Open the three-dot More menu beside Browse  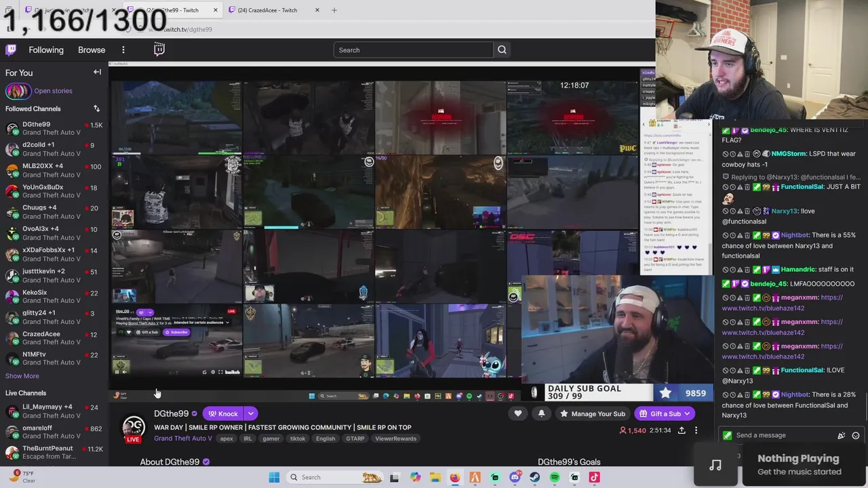click(123, 49)
